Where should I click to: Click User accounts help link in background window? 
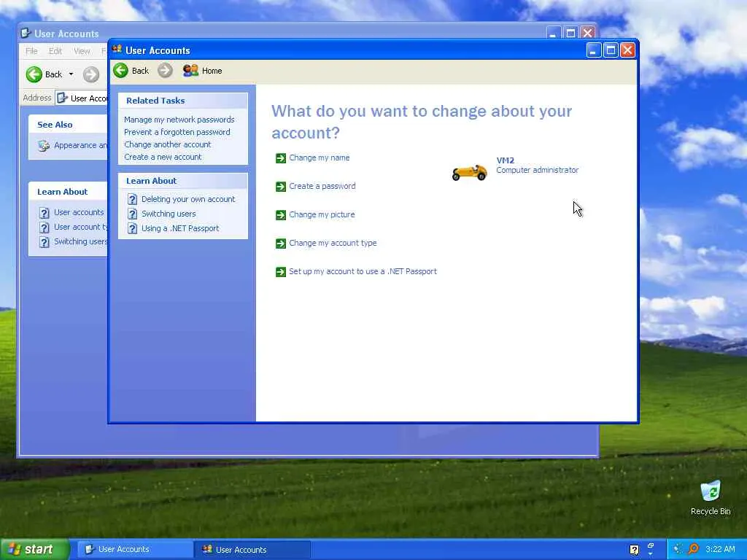pyautogui.click(x=79, y=212)
